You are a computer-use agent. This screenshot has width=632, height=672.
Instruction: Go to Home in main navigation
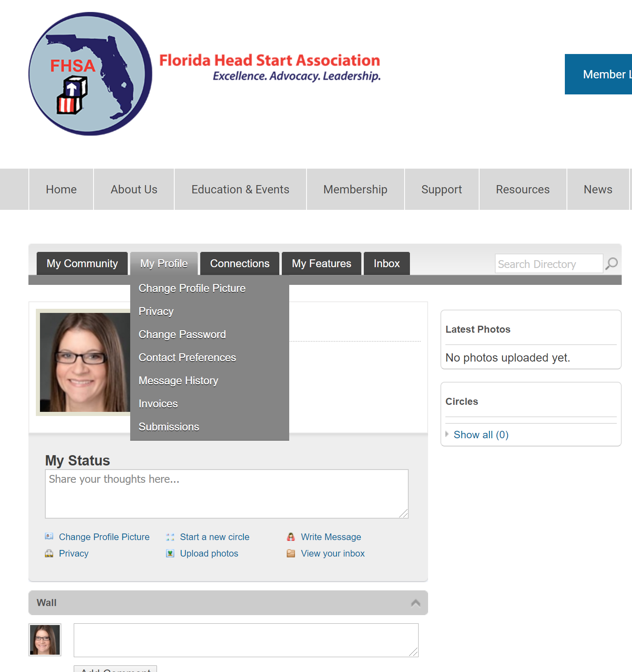(x=61, y=189)
